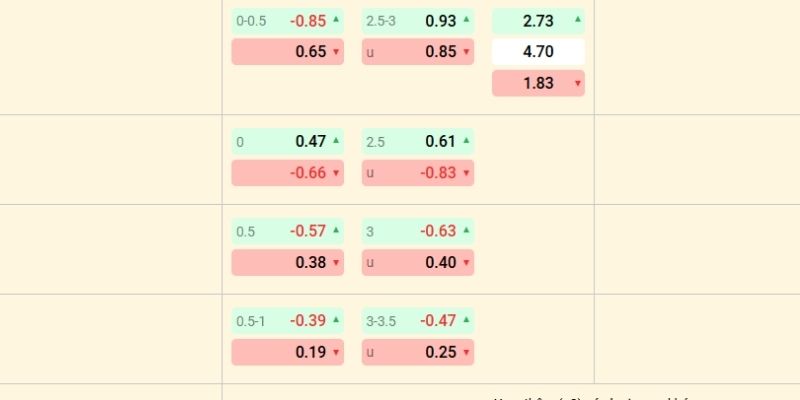This screenshot has height=400, width=800.
Task: Pick over 3 goals at -0.63
Action: tap(418, 231)
